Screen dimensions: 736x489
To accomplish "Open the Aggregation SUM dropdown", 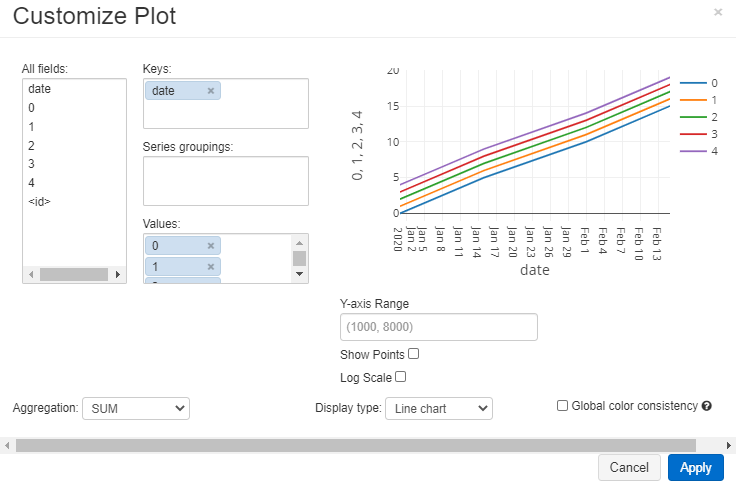I will tap(136, 409).
